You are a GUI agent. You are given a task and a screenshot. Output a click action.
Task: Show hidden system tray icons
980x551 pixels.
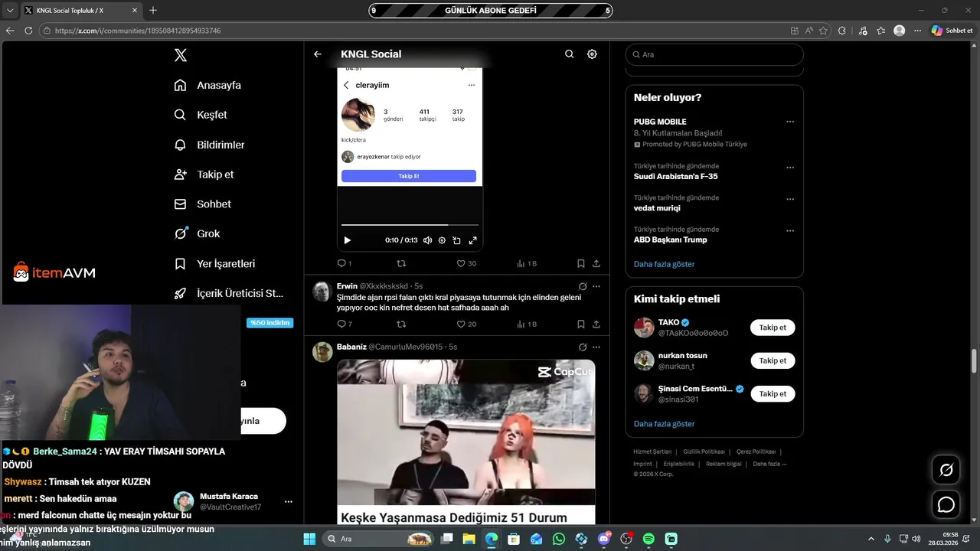point(871,539)
